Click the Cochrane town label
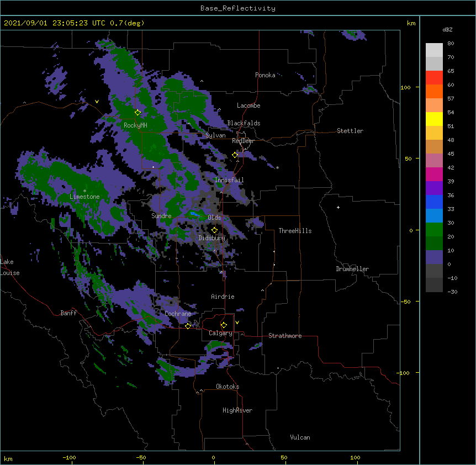Image resolution: width=476 pixels, height=465 pixels. point(178,314)
